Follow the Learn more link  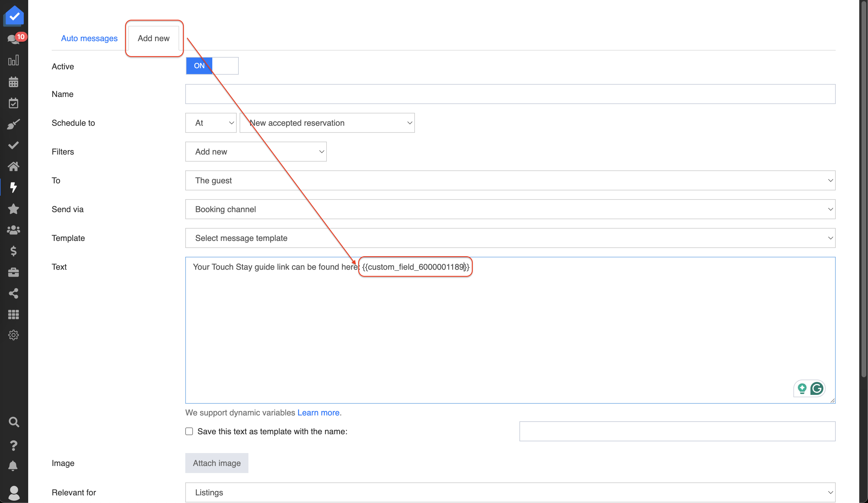coord(318,413)
